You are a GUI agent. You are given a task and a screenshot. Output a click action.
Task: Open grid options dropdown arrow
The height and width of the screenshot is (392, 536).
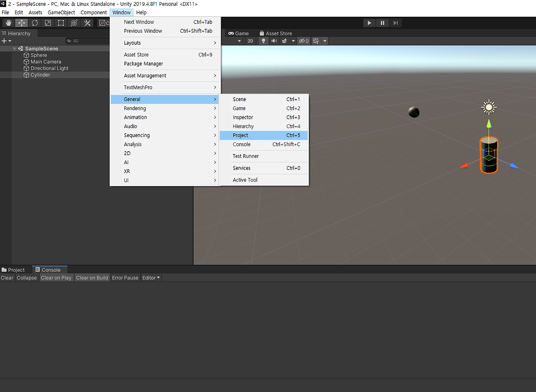[x=325, y=41]
